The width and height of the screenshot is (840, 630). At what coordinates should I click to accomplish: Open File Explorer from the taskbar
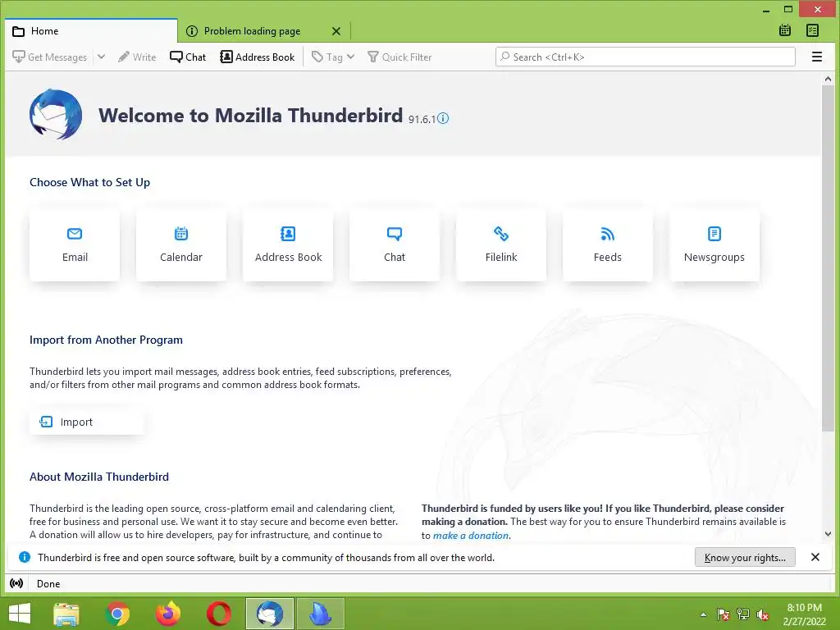point(66,614)
